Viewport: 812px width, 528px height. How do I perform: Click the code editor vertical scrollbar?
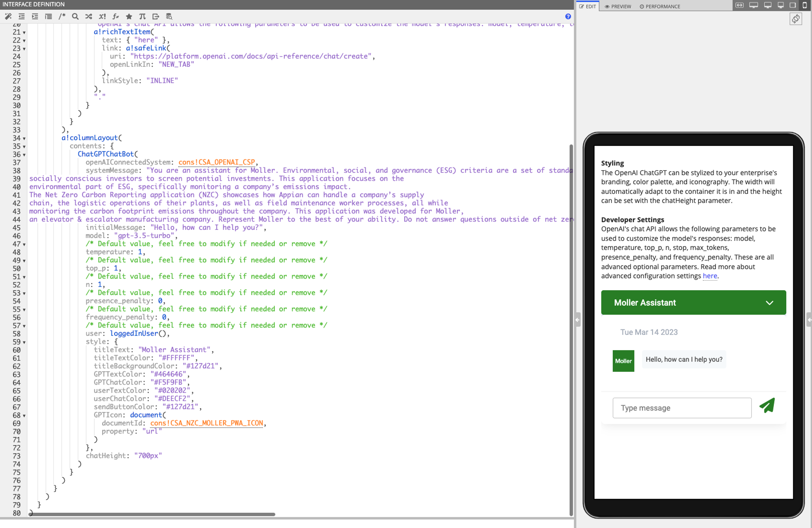click(571, 330)
